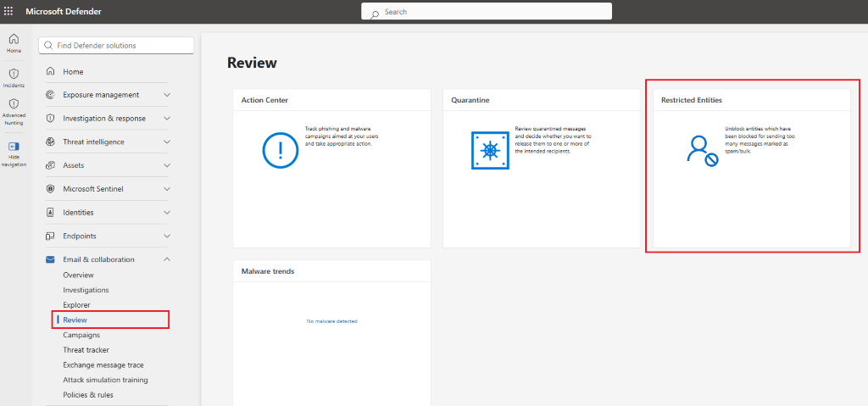This screenshot has height=406, width=868.
Task: Open Exchange message trace
Action: tap(103, 365)
